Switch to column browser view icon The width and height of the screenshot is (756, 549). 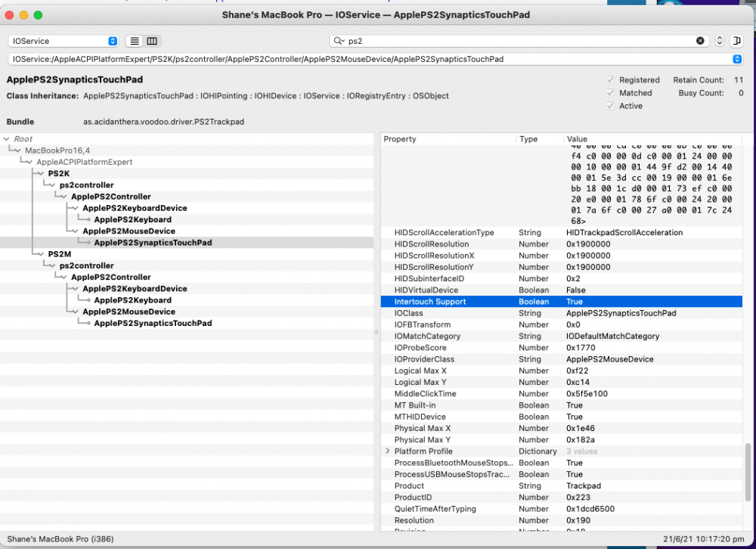click(152, 41)
